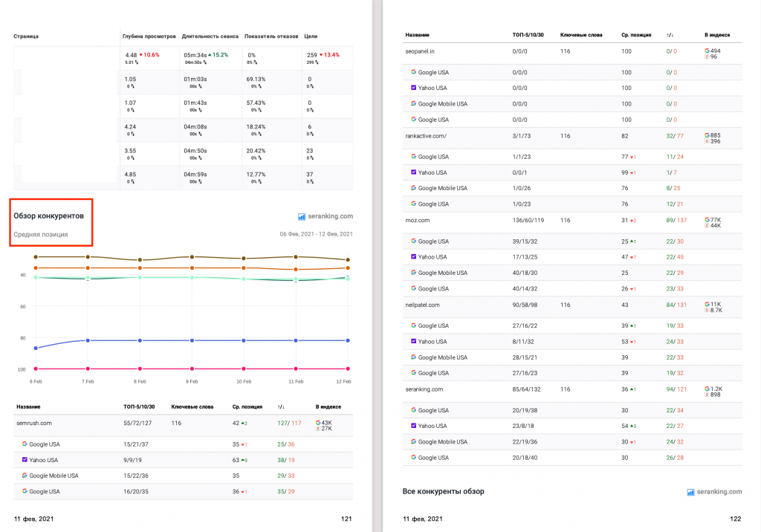Click brown line data point at 8 Feb
This screenshot has width=761, height=532.
pos(140,260)
